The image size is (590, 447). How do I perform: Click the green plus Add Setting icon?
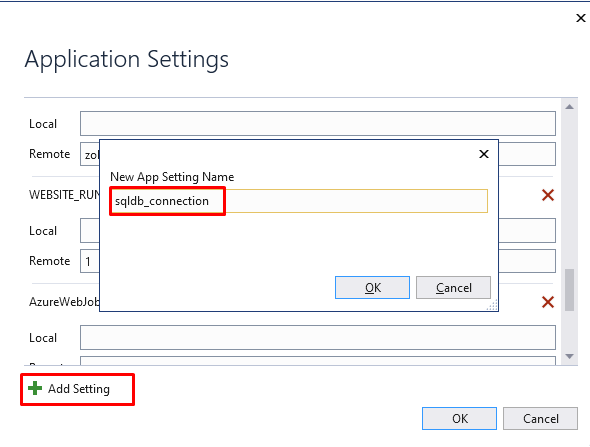coord(35,388)
